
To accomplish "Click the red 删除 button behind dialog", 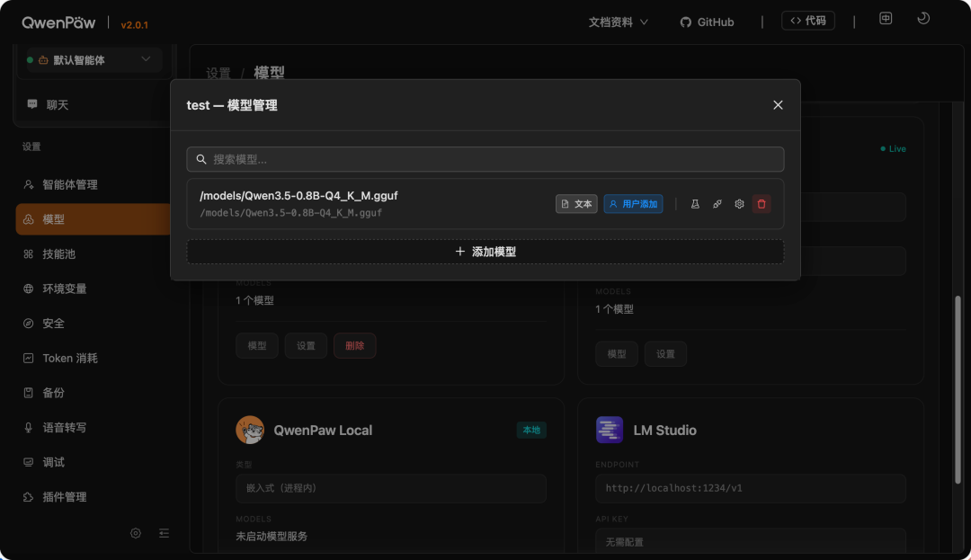I will (x=355, y=346).
